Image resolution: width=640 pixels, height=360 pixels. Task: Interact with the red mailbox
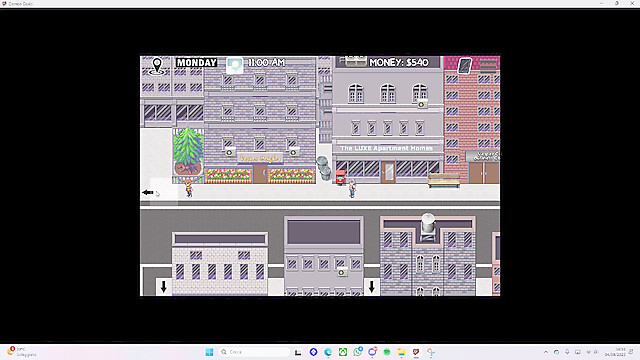(340, 178)
